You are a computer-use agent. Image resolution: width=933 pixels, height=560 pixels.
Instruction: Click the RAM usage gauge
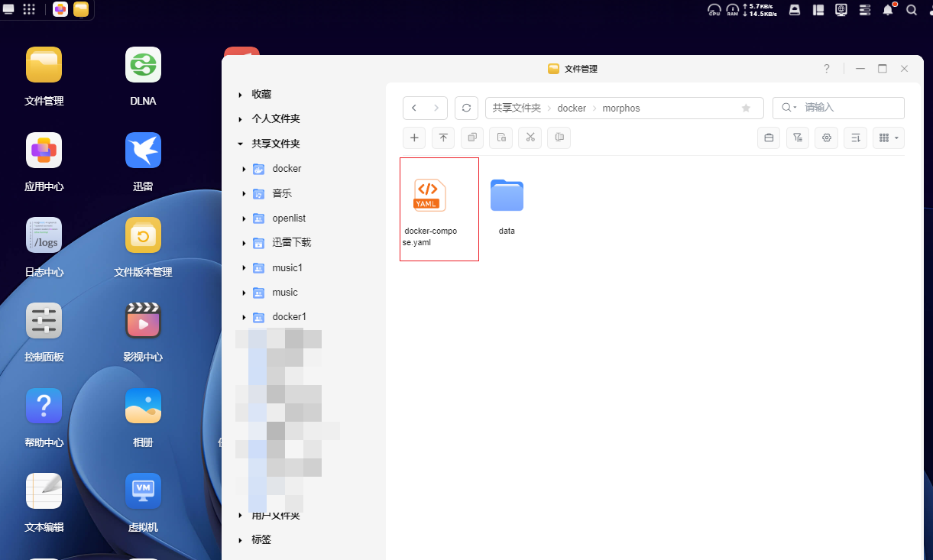tap(733, 10)
